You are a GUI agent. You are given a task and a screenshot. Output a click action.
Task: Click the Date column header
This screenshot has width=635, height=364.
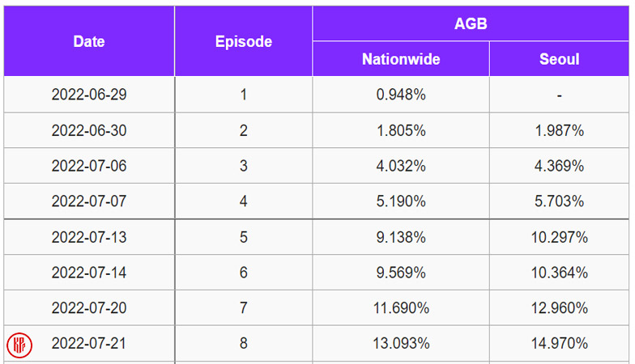coord(89,41)
